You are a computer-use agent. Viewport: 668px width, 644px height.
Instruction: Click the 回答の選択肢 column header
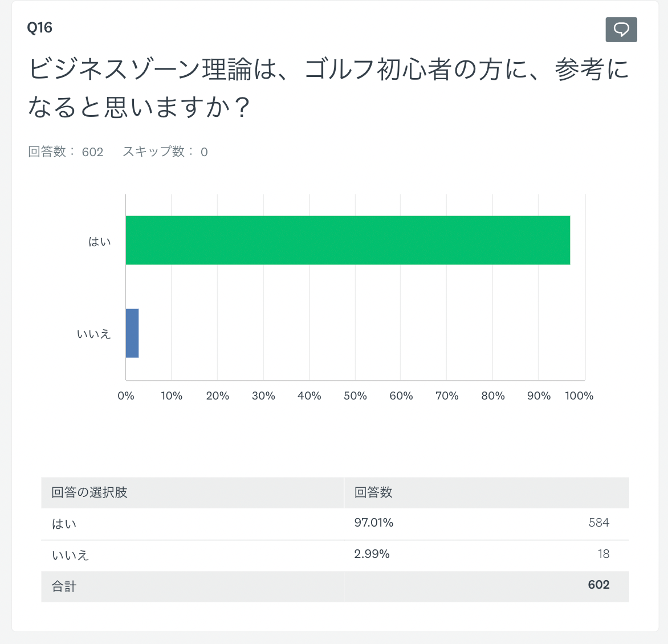[89, 492]
